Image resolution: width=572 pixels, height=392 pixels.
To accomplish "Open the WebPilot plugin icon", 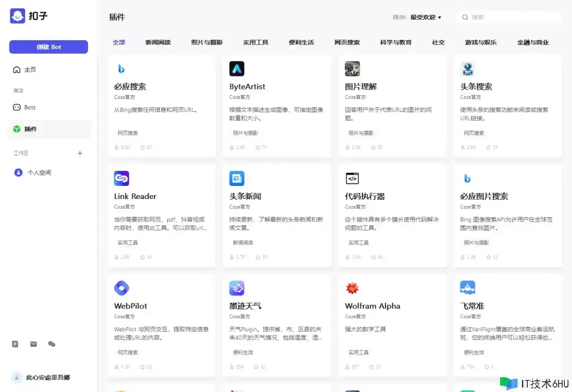I will [122, 288].
